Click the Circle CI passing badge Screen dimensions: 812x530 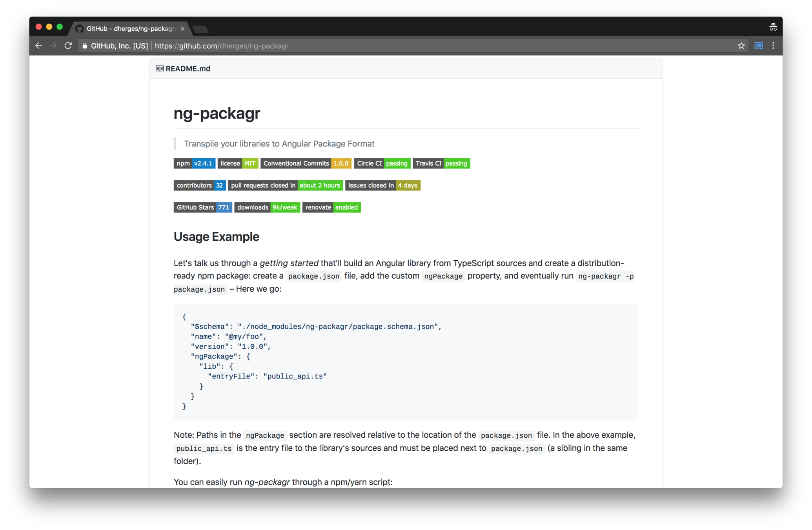[382, 163]
